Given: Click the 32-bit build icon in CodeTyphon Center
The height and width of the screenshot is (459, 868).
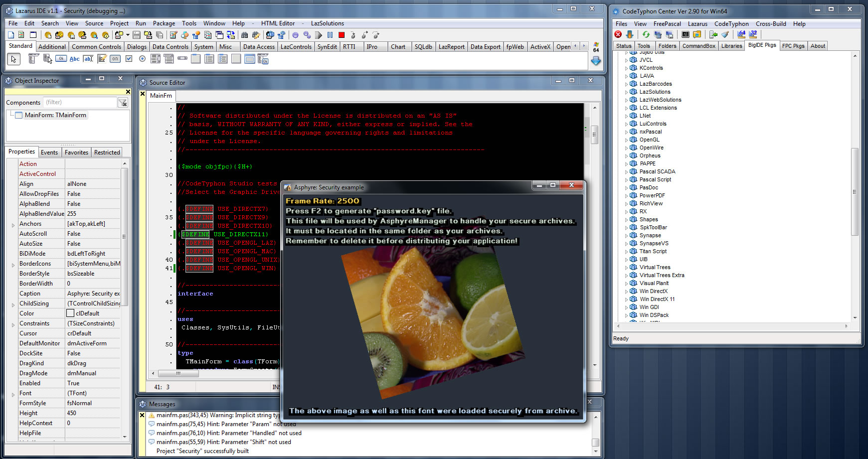Looking at the screenshot, I should click(753, 34).
